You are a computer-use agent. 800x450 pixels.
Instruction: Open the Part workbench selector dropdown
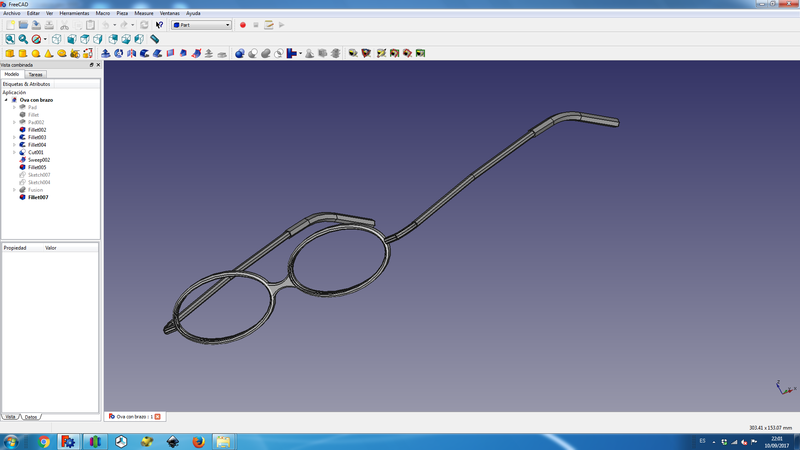click(x=201, y=25)
